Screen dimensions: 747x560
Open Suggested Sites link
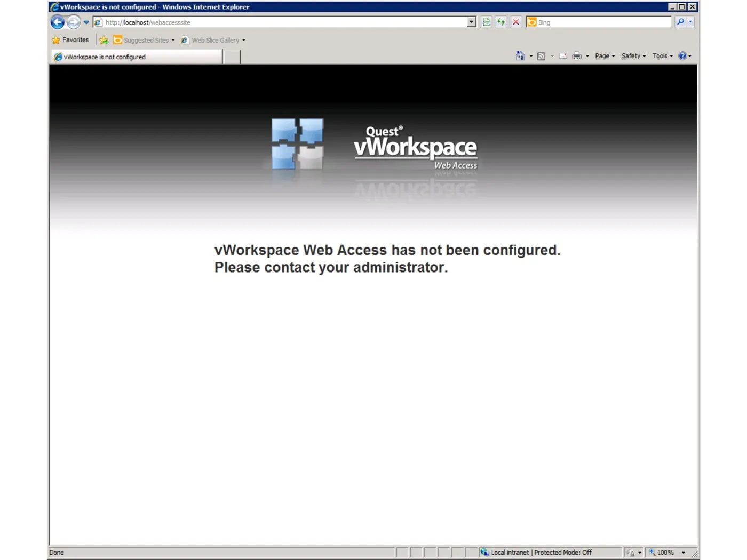tap(144, 40)
